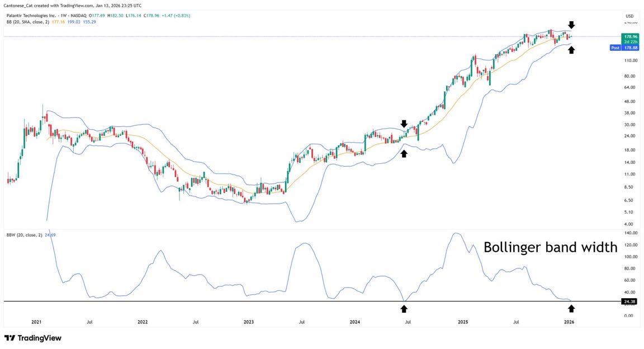Open the BBW (20, close, 2) legend
This screenshot has height=349, width=644.
(x=25, y=235)
